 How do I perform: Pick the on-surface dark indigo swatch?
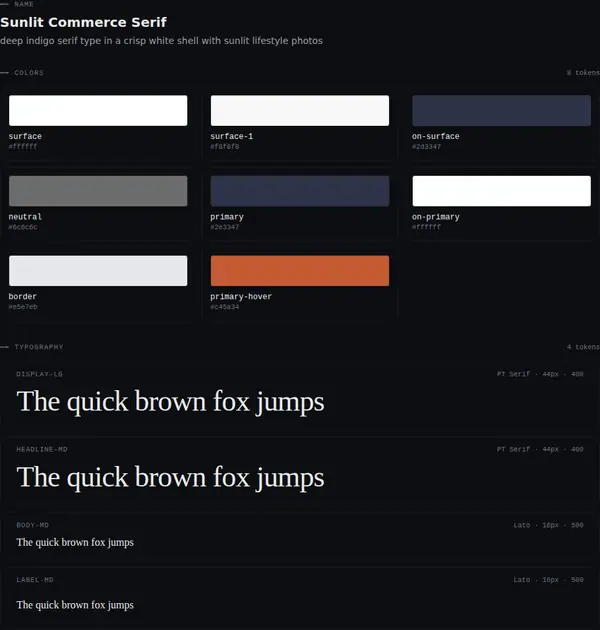coord(502,110)
